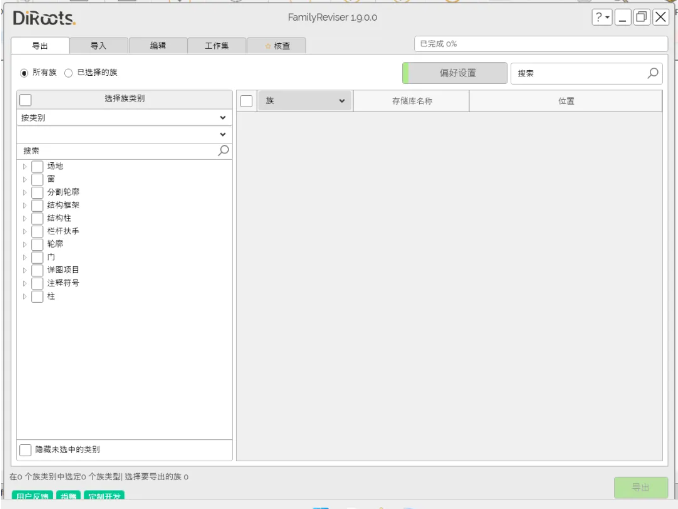The image size is (678, 509).
Task: Close the FamilyReviser window
Action: click(661, 17)
